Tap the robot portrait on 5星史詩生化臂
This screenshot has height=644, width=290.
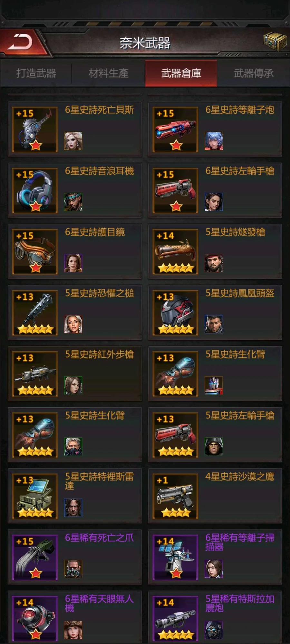pyautogui.click(x=214, y=385)
